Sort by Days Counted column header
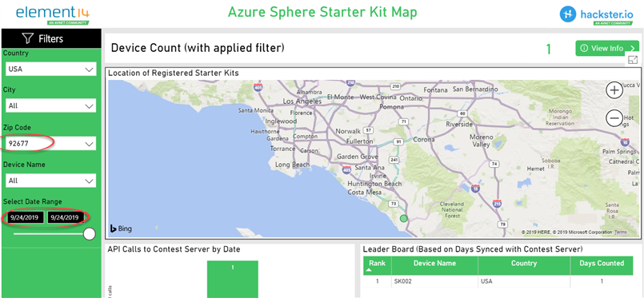644x298 pixels. tap(602, 263)
